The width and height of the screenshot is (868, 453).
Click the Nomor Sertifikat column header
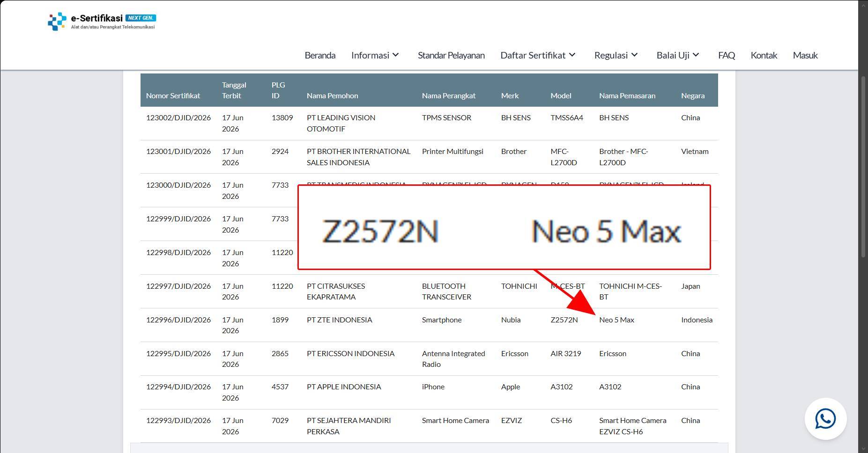[173, 95]
